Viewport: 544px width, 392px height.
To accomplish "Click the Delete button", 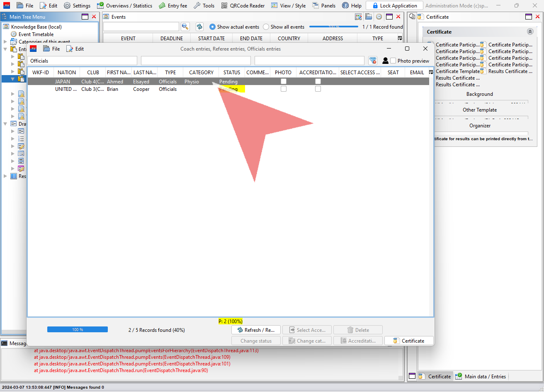I will [x=358, y=330].
